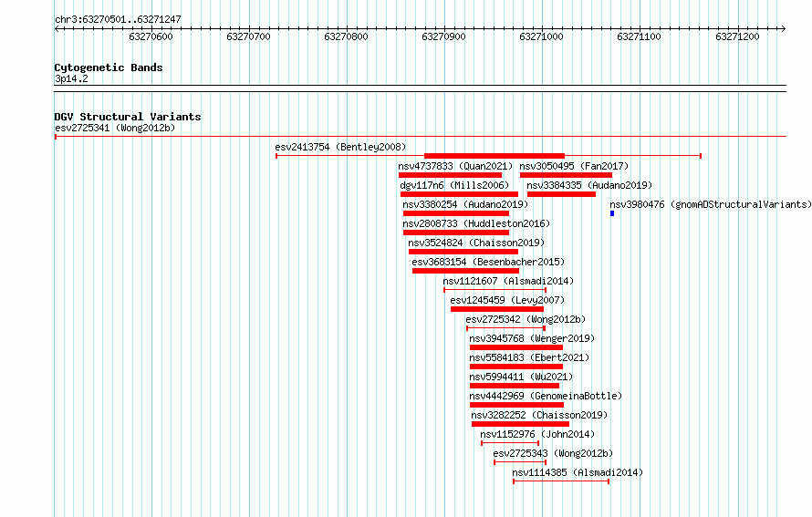This screenshot has width=812, height=517.
Task: Open esv2725343 (Wong2012b) variant
Action: coord(553,453)
